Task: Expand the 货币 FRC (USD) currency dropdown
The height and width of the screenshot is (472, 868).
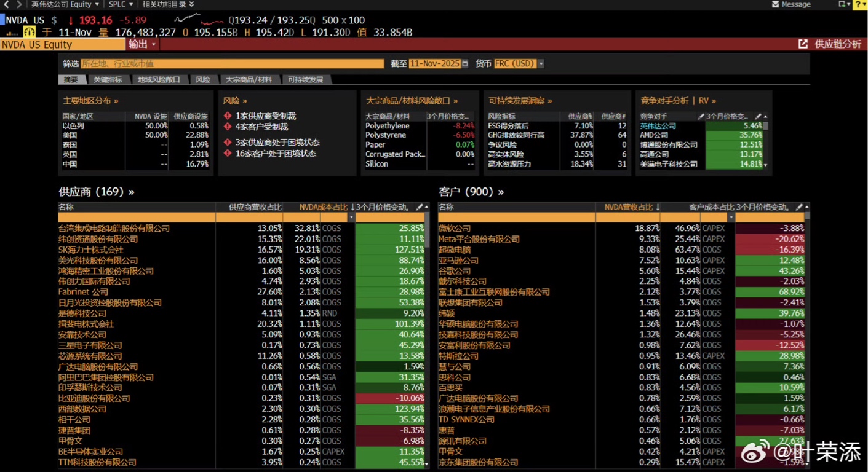Action: [541, 64]
